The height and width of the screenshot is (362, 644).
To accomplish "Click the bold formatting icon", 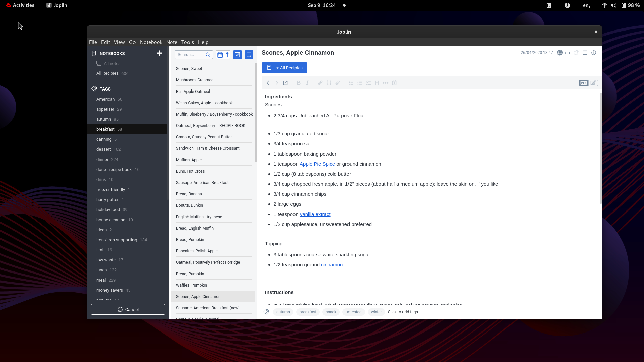I will tap(298, 83).
